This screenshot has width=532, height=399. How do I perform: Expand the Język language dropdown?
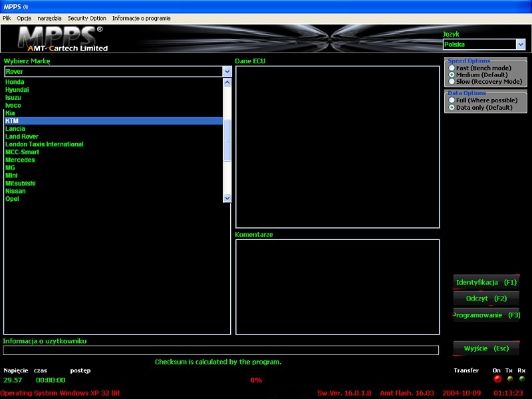pyautogui.click(x=520, y=45)
